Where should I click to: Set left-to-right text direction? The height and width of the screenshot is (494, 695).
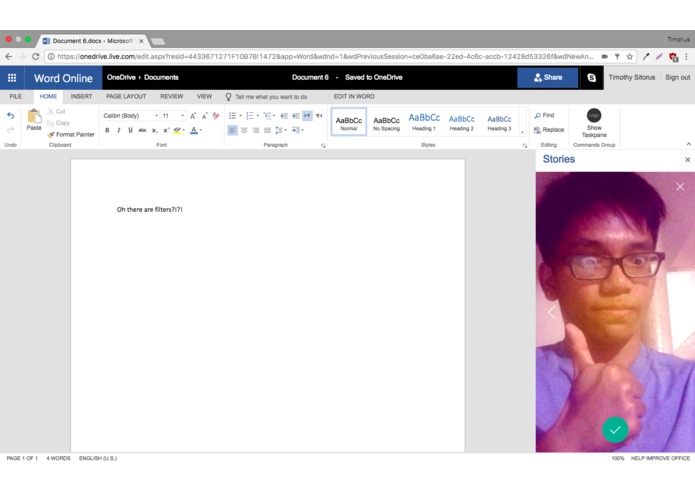coord(307,116)
